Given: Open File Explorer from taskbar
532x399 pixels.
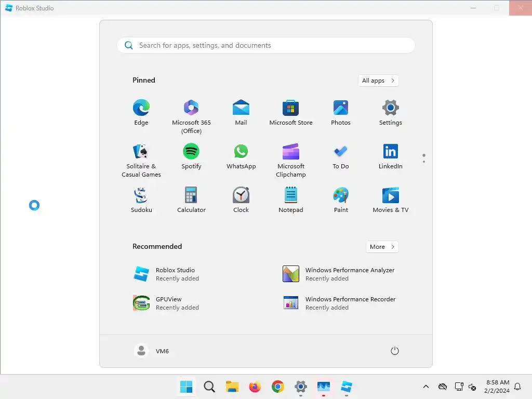Looking at the screenshot, I should [x=232, y=387].
